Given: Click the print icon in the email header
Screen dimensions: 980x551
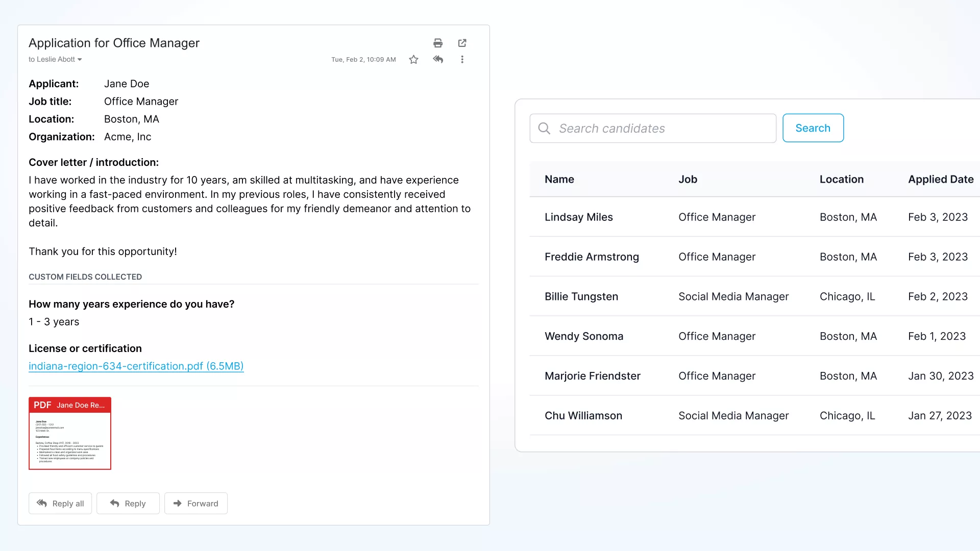Looking at the screenshot, I should (437, 43).
